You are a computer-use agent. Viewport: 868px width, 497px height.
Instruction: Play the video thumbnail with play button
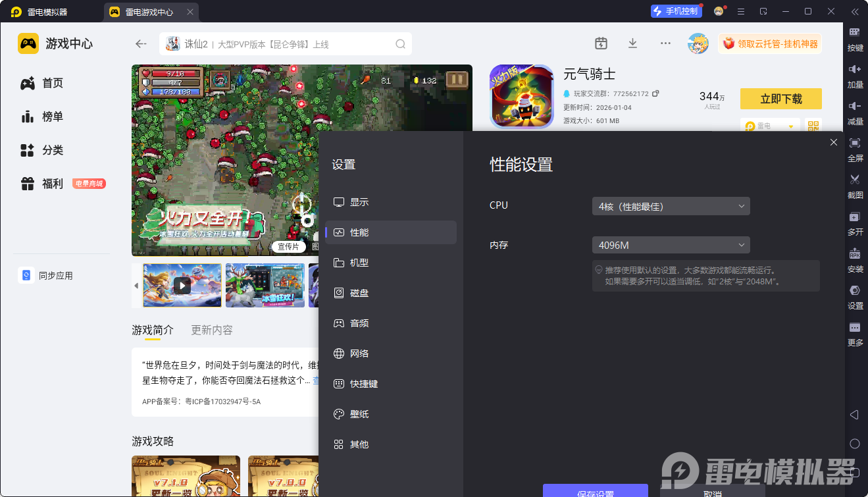pyautogui.click(x=182, y=286)
